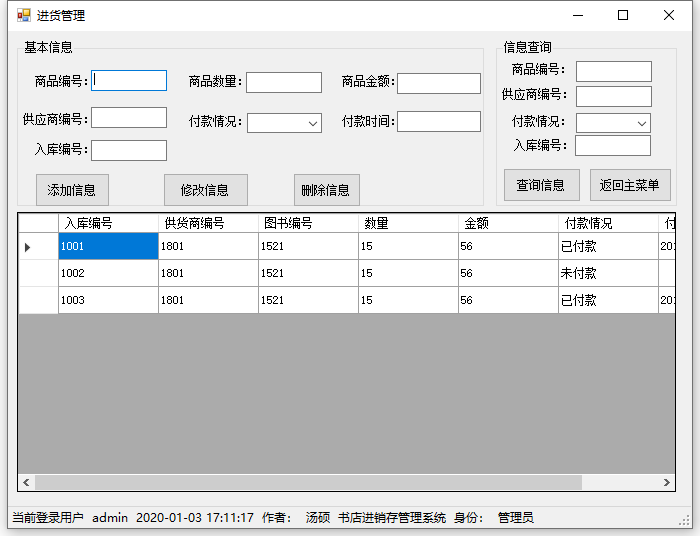The image size is (700, 536).
Task: Focus the 付款时间 input field
Action: pos(439,121)
